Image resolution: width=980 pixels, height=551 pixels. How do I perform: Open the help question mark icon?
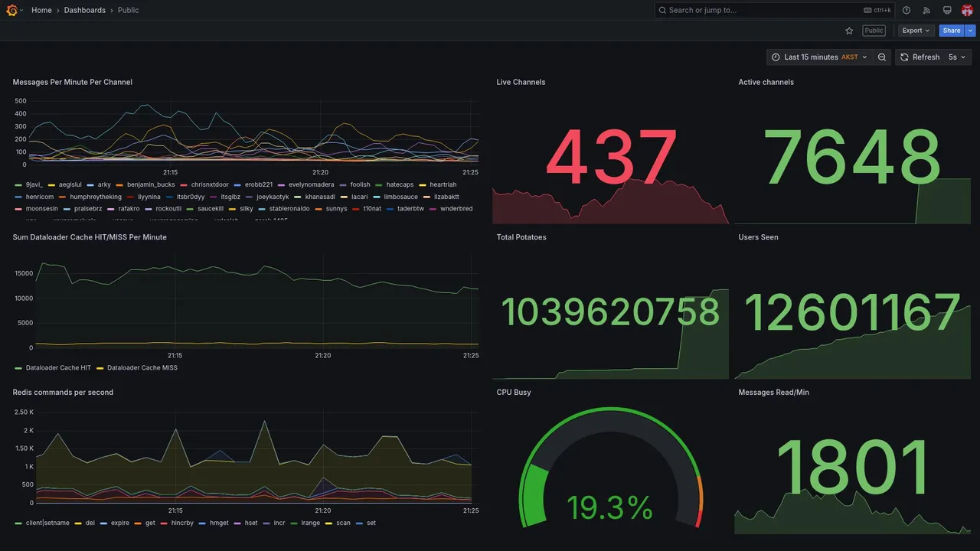pos(906,10)
